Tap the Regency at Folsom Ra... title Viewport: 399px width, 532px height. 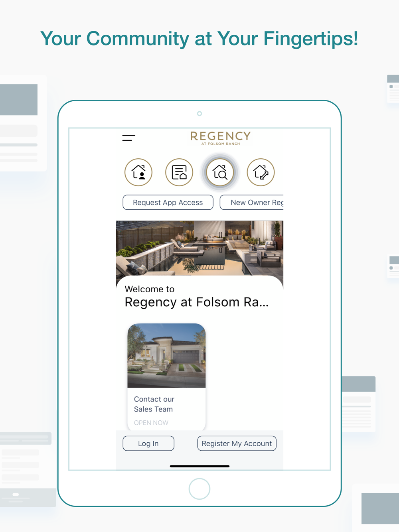pyautogui.click(x=197, y=302)
